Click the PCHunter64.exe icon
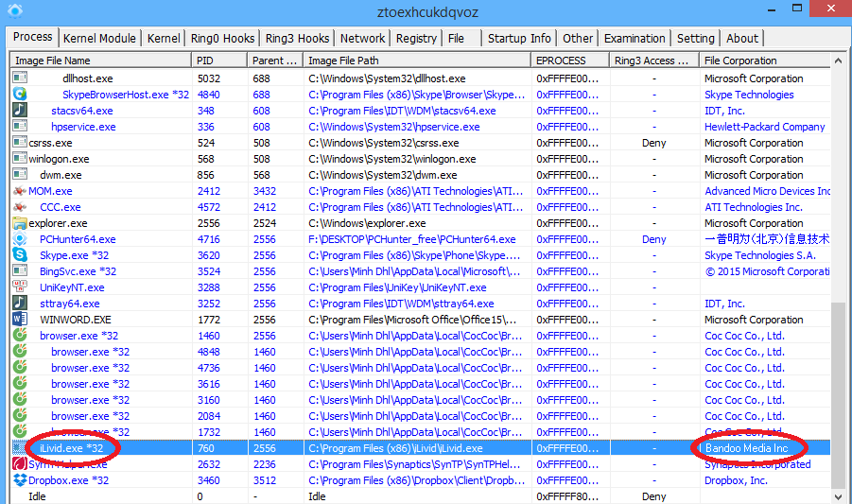Image resolution: width=852 pixels, height=504 pixels. pos(20,239)
